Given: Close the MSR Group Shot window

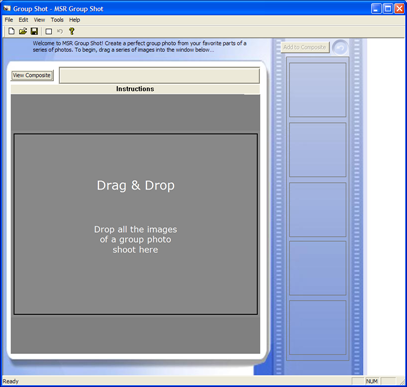Looking at the screenshot, I should click(399, 9).
